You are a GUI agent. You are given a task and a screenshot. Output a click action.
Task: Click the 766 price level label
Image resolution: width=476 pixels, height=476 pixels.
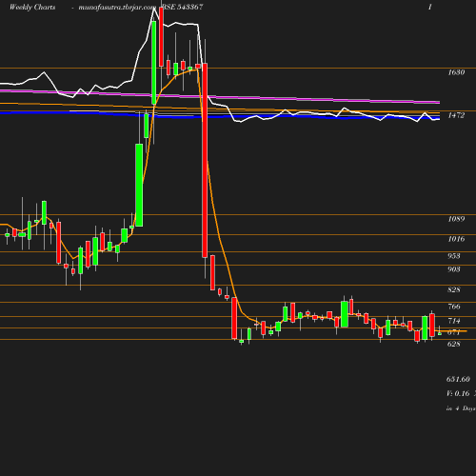(x=454, y=307)
